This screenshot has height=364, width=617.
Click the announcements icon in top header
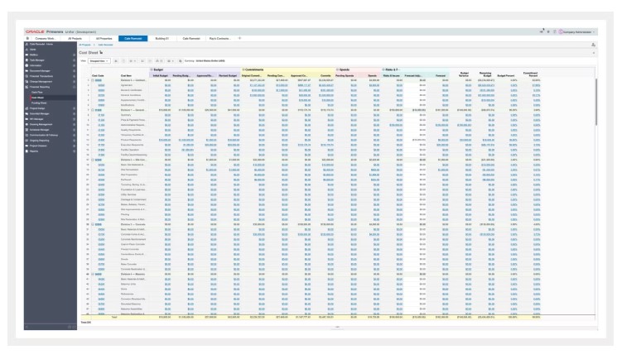coord(542,31)
